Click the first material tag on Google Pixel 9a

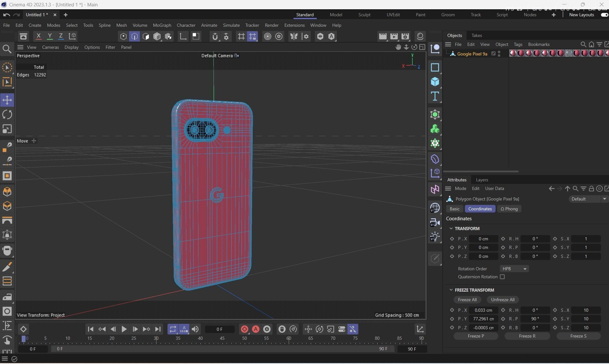(x=513, y=53)
